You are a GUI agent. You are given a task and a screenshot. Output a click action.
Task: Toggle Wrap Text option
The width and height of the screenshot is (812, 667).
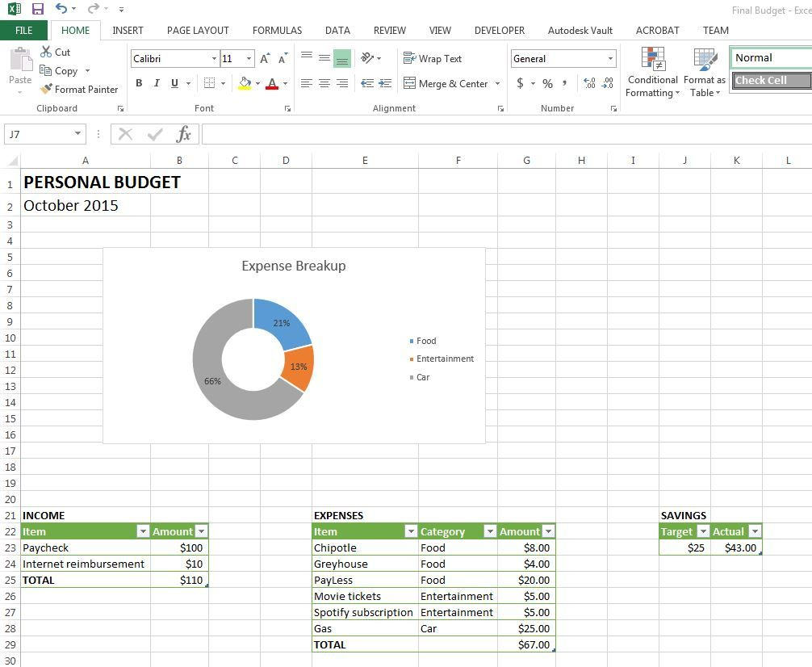tap(433, 59)
